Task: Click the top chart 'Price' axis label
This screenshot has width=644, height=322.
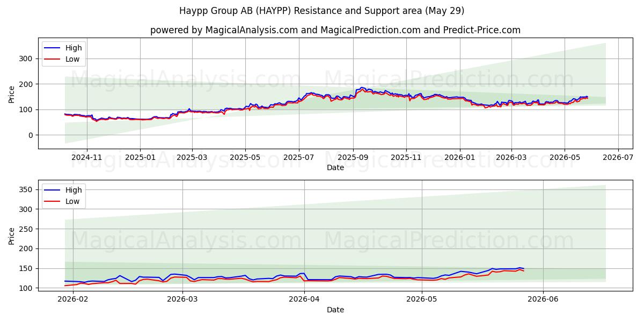Action: point(12,93)
